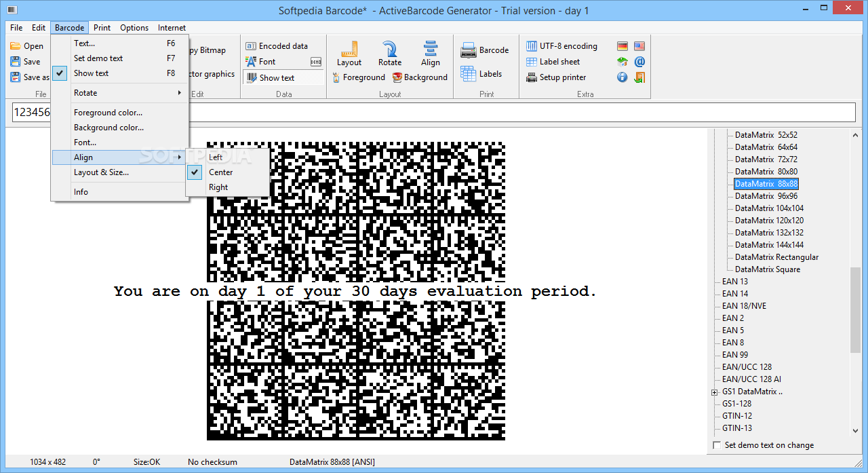The image size is (868, 473).
Task: Open the Options menu
Action: click(x=134, y=28)
